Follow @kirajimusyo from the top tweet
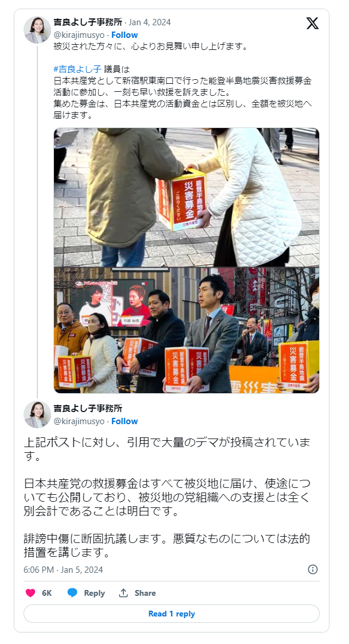 [125, 35]
